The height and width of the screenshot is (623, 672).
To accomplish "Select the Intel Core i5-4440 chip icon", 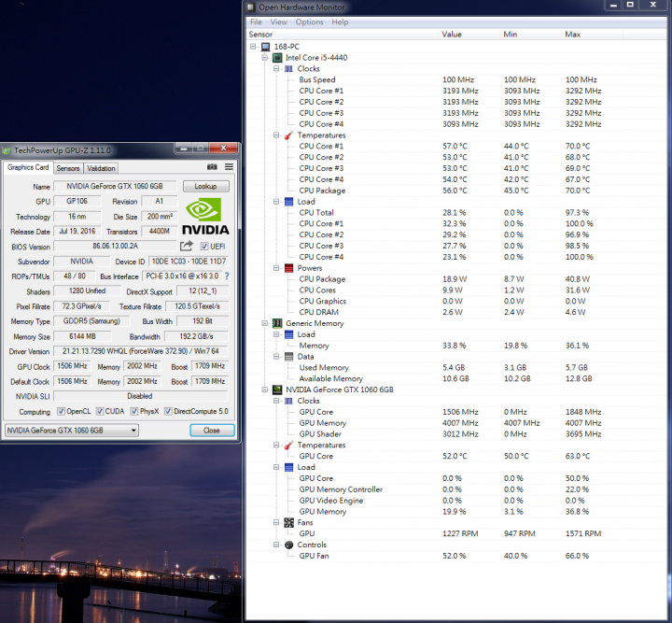I will coord(277,57).
